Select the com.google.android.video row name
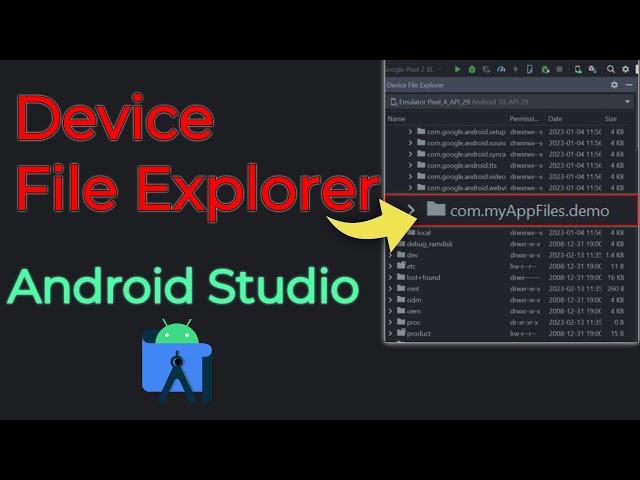The width and height of the screenshot is (640, 480). tap(466, 176)
